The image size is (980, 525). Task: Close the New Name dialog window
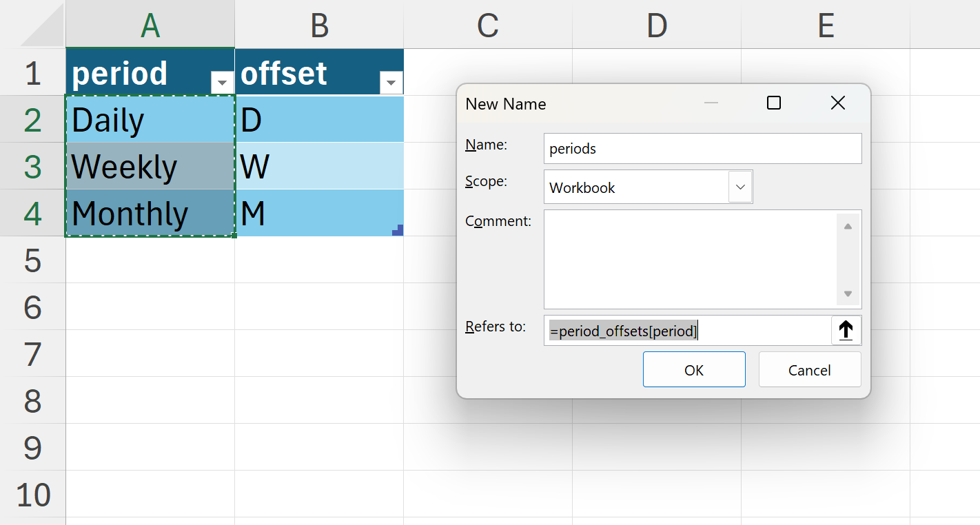point(837,103)
